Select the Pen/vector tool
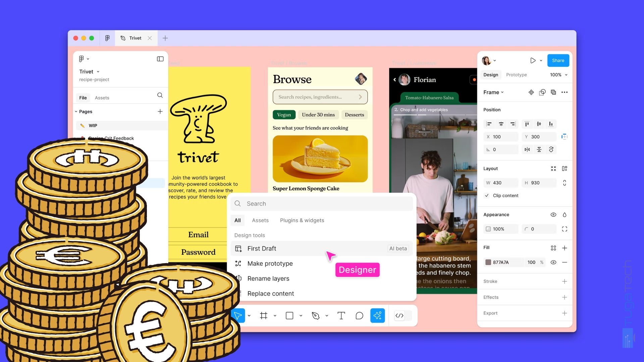 click(x=315, y=315)
